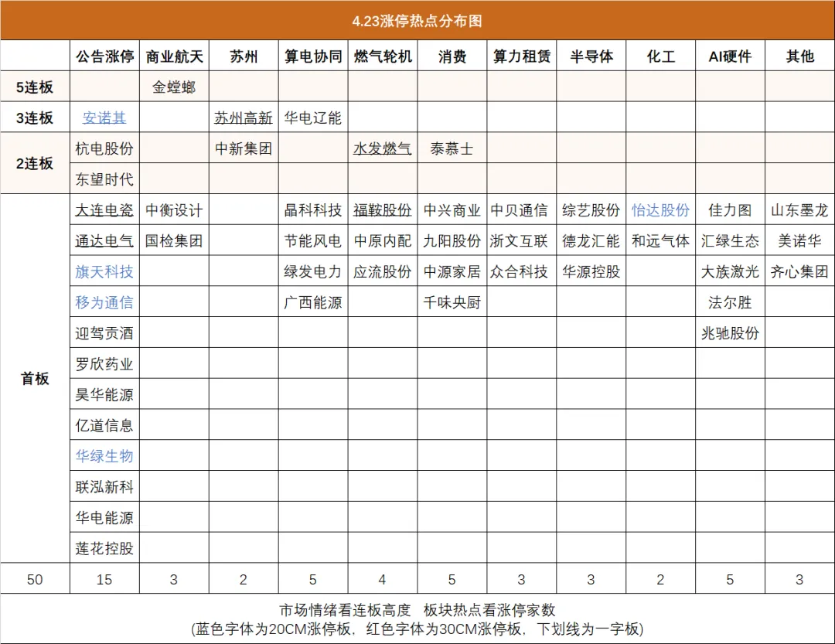Click the 千味央厨 cell
This screenshot has width=835, height=644.
tap(452, 302)
